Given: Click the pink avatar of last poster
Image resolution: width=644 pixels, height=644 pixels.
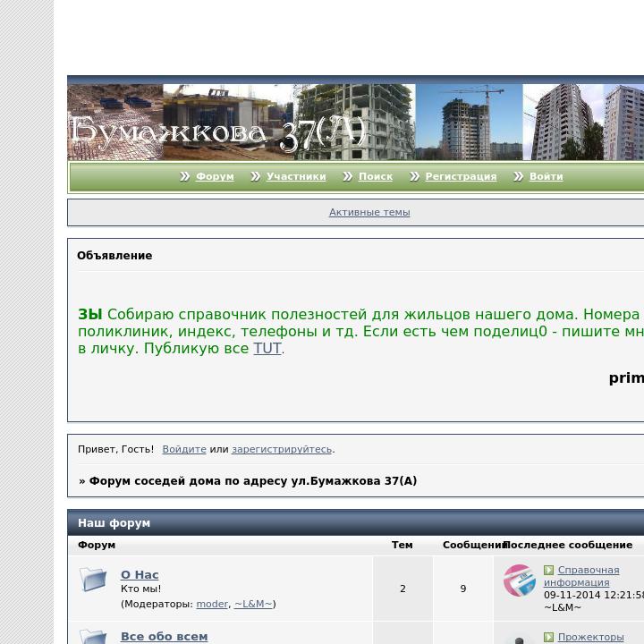Looking at the screenshot, I should tap(520, 580).
